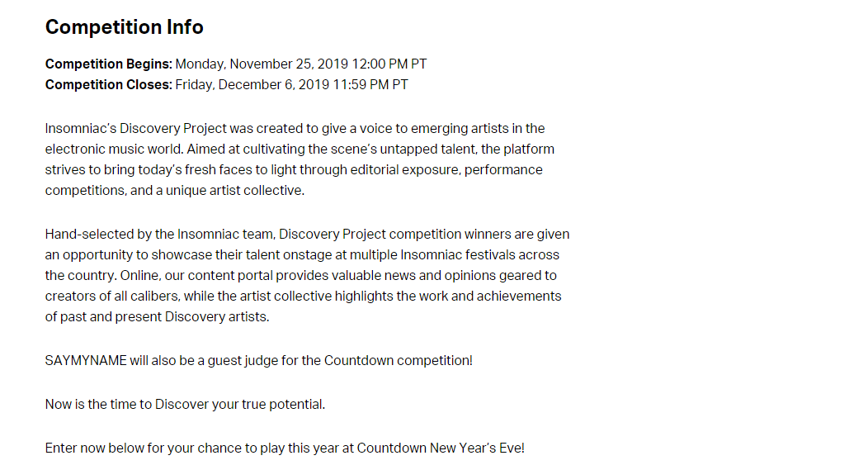Click the phrase electronic music world
This screenshot has height=465, width=868.
tap(114, 149)
